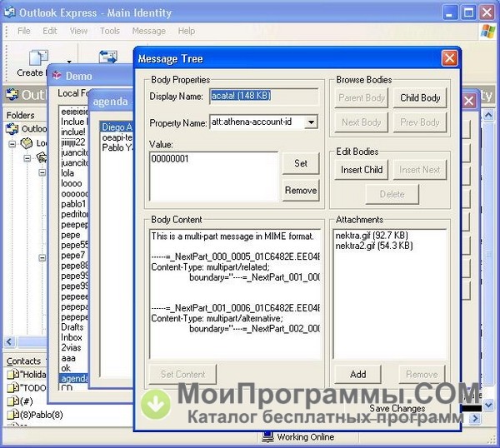This screenshot has width=500, height=448.
Task: Select pablo1 in Demo folder list
Action: pos(73,204)
